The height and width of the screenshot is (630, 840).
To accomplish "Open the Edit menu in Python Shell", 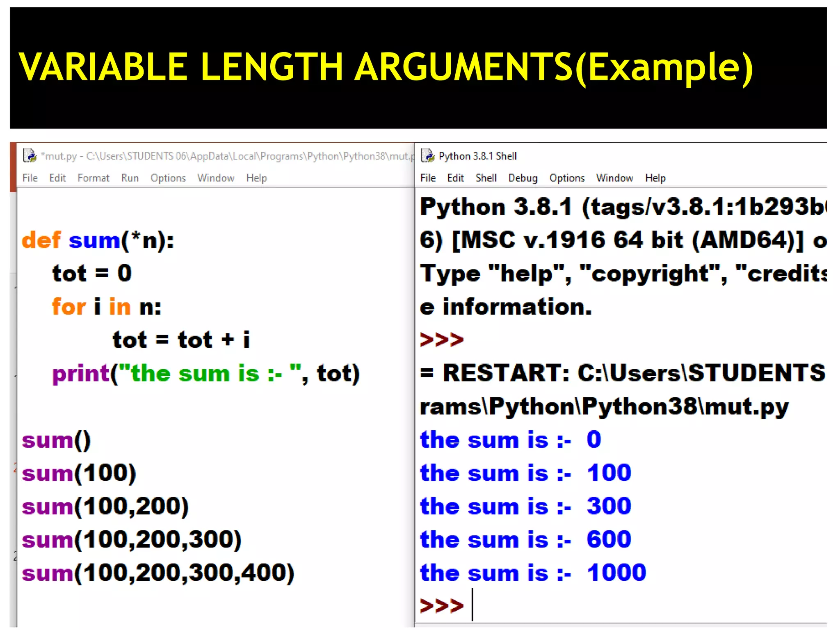I will pyautogui.click(x=455, y=178).
